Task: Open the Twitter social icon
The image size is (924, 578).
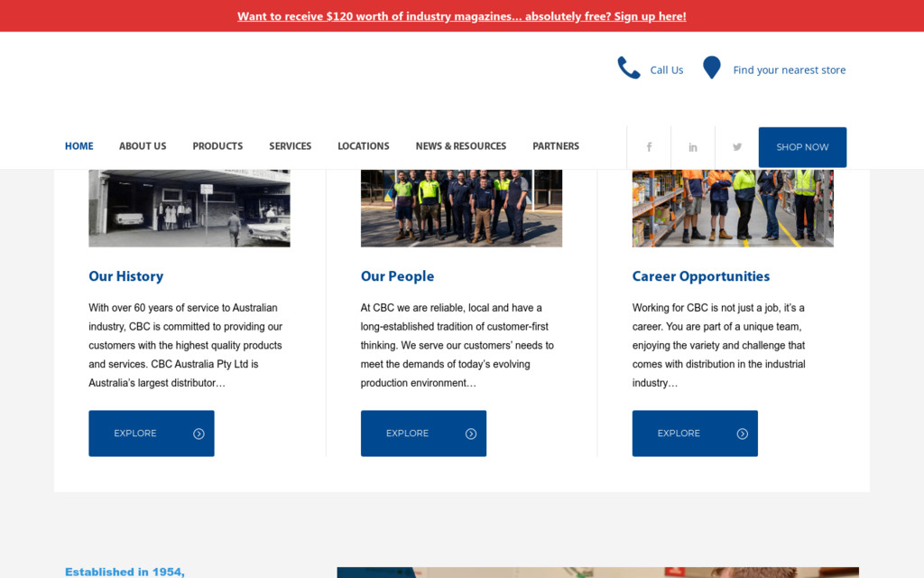Action: 737,147
